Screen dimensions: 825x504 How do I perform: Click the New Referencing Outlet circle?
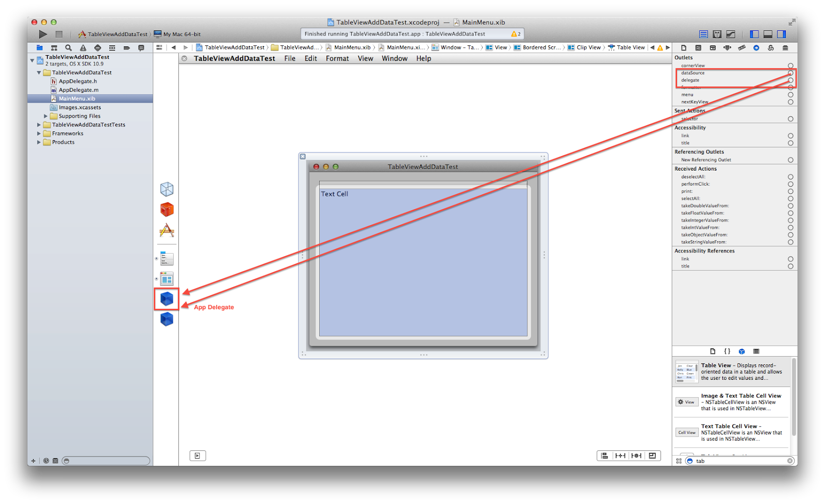coord(790,160)
